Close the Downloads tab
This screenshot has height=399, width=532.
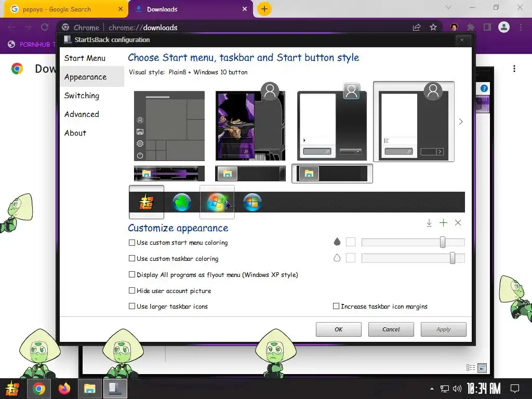point(245,9)
